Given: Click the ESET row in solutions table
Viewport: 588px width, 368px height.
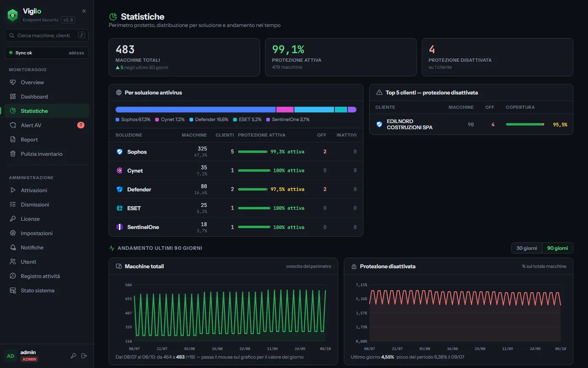Looking at the screenshot, I should (x=236, y=208).
